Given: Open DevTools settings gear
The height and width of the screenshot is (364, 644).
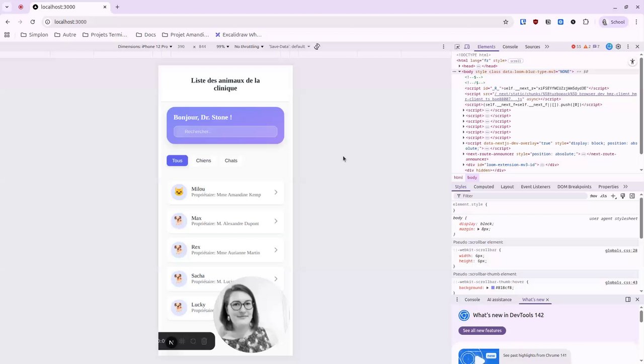Looking at the screenshot, I should 618,47.
